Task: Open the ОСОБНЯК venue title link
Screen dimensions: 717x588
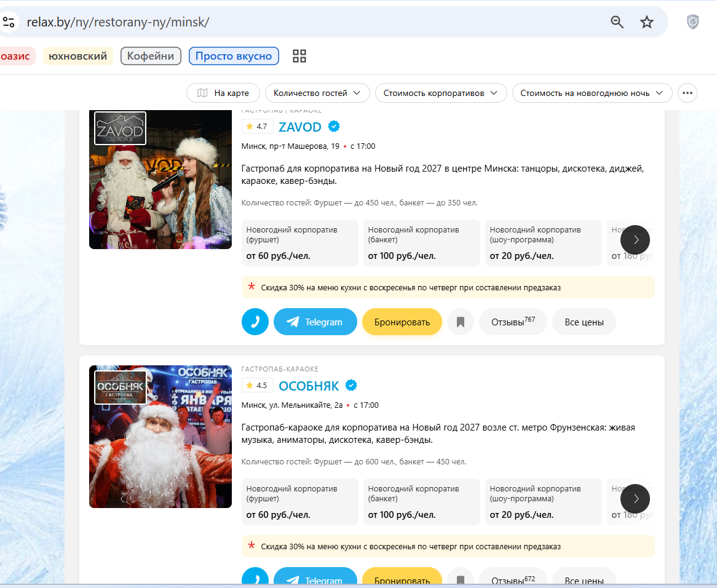Action: click(x=309, y=386)
